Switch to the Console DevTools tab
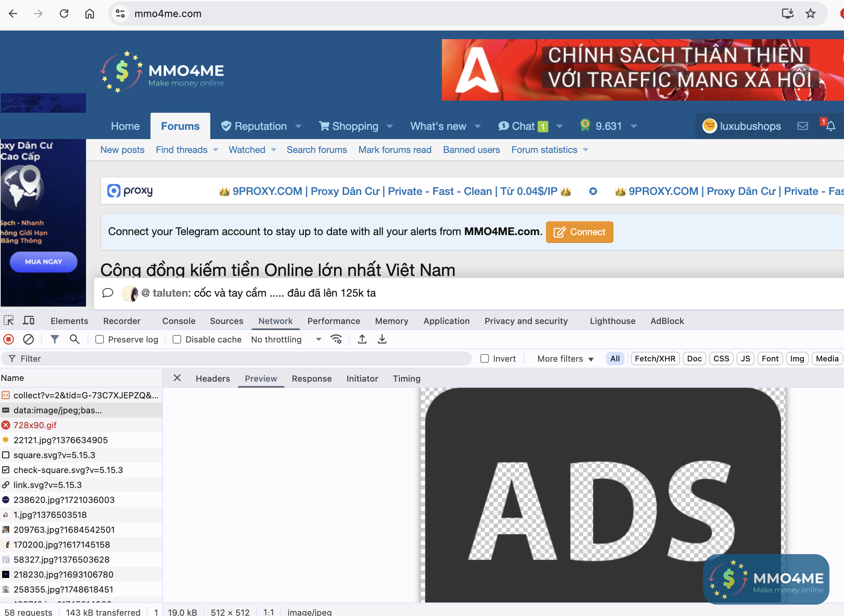The width and height of the screenshot is (844, 616). [179, 321]
